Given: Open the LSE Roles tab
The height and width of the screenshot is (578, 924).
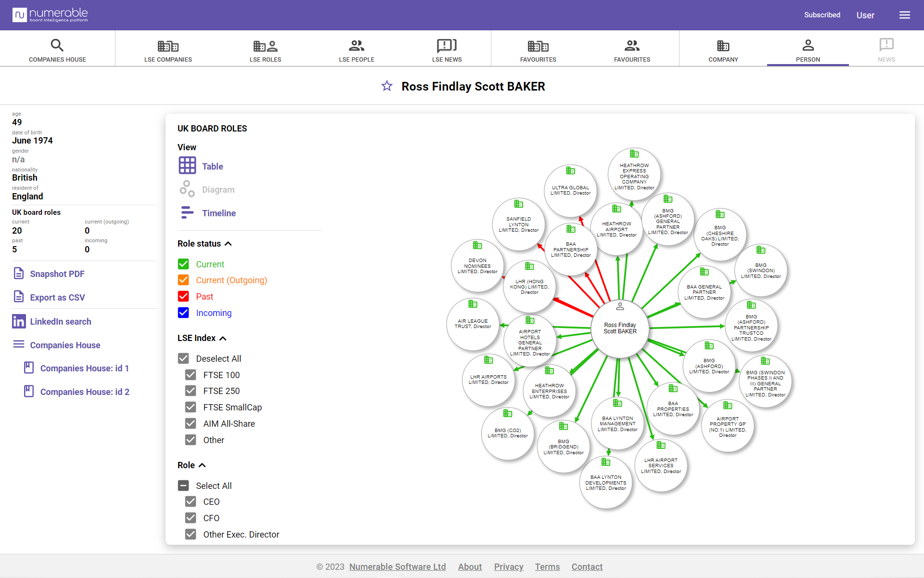Looking at the screenshot, I should tap(265, 50).
